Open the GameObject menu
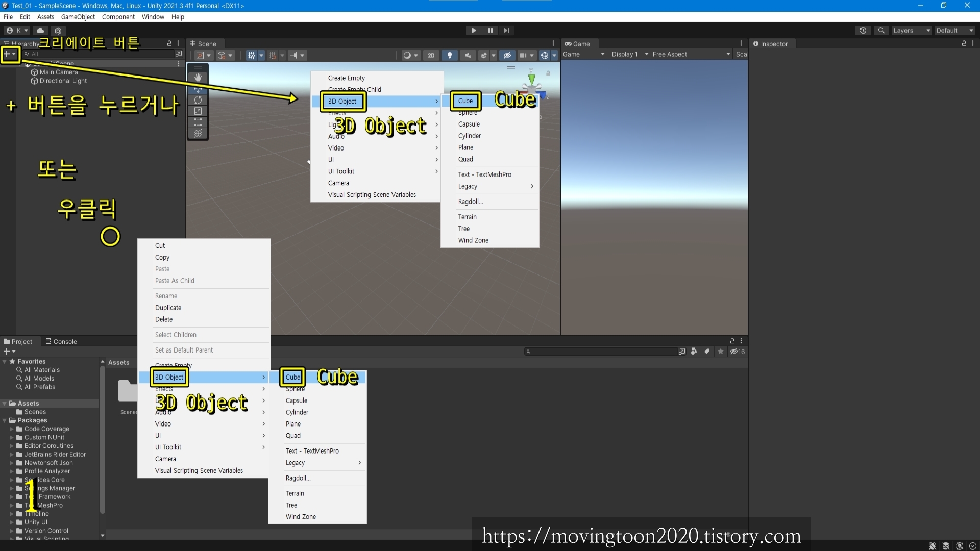 [x=78, y=17]
